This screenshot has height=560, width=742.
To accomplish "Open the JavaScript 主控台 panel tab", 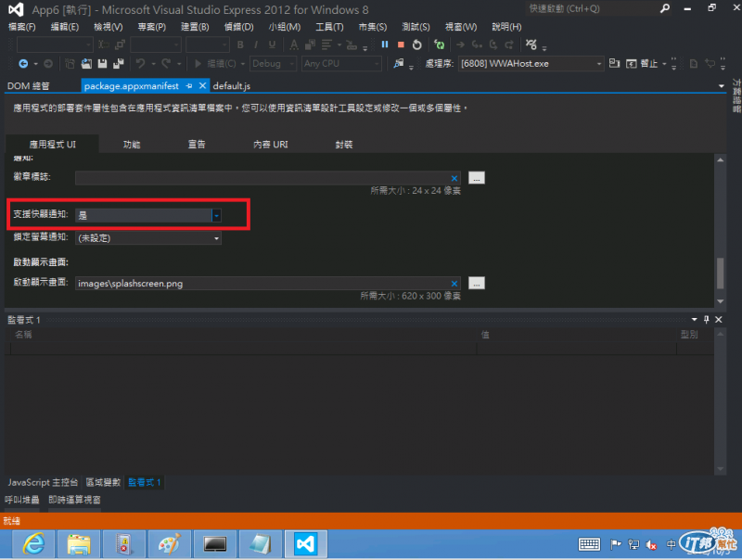I will [x=43, y=482].
